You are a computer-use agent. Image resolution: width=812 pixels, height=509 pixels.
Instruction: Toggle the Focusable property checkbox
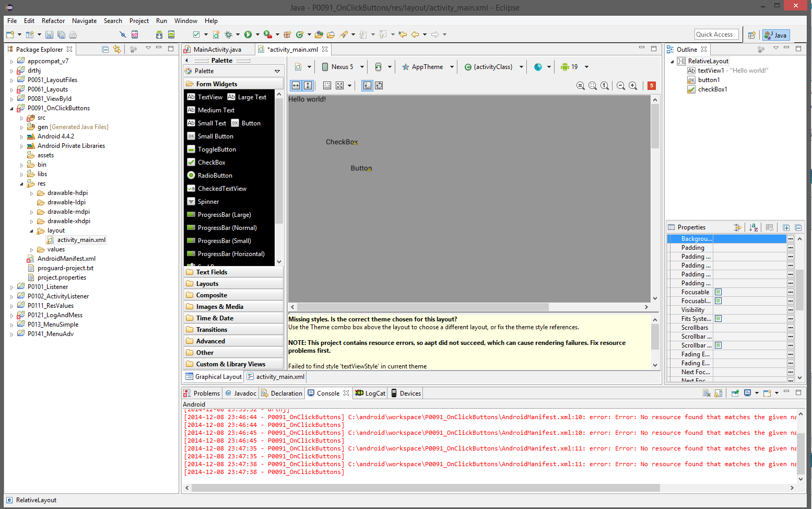coord(719,292)
